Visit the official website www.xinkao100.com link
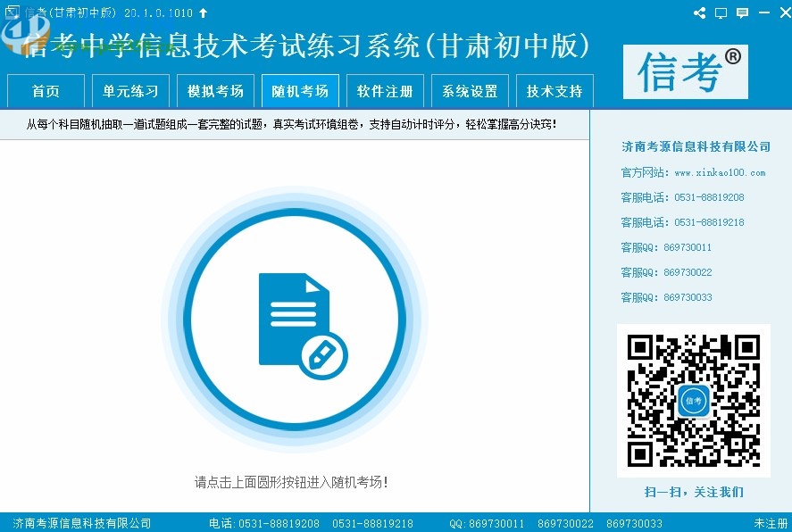The width and height of the screenshot is (792, 532). pos(716,171)
